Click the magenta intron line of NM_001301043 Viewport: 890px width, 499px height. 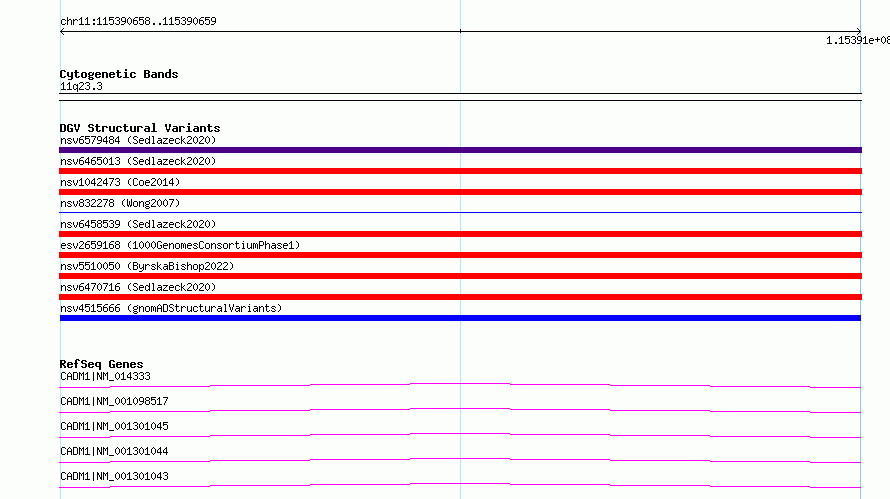(460, 485)
